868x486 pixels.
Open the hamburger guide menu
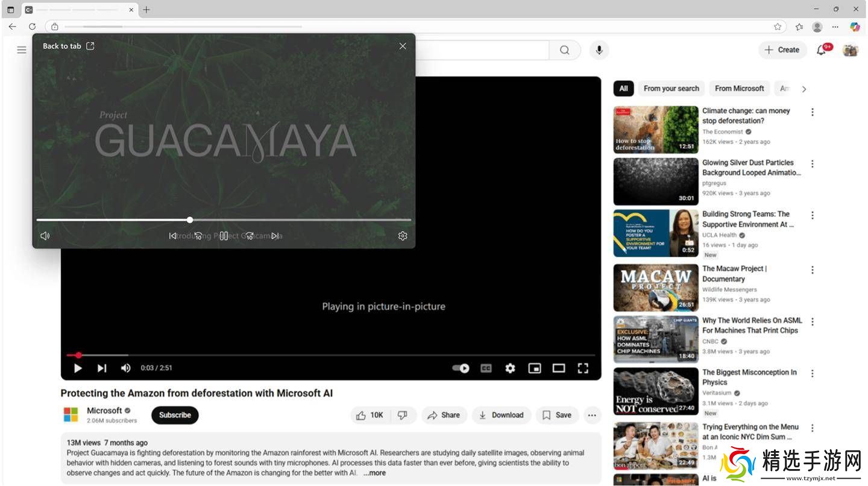[22, 50]
